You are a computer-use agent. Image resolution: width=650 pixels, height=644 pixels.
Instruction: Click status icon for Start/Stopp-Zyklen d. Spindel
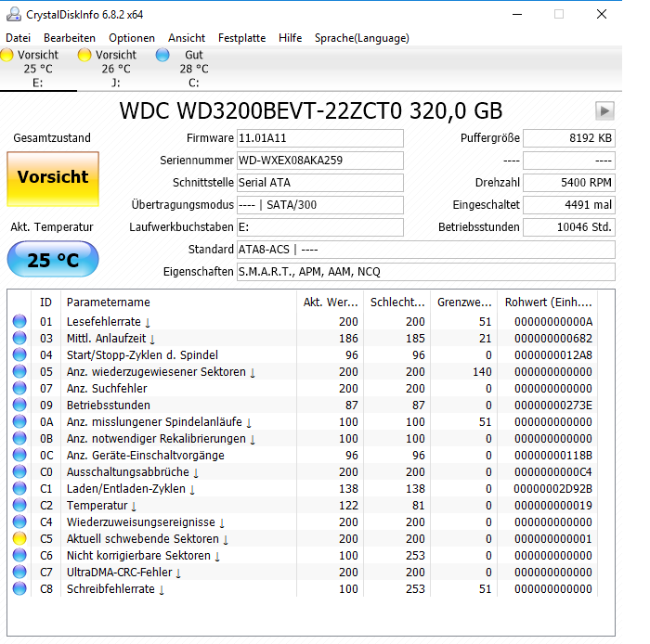point(19,354)
